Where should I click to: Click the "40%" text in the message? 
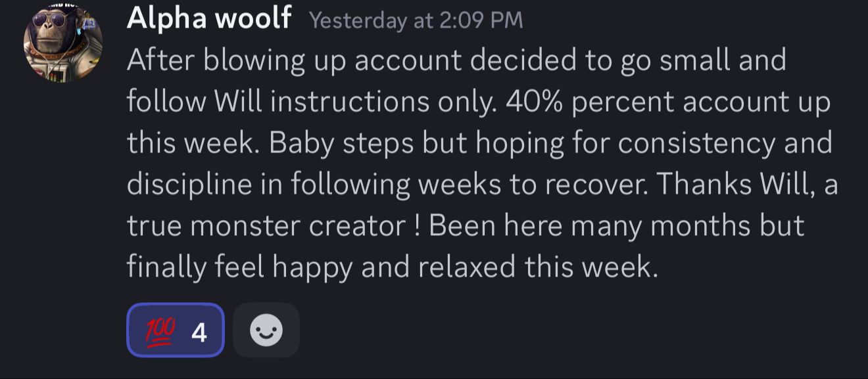(x=534, y=102)
